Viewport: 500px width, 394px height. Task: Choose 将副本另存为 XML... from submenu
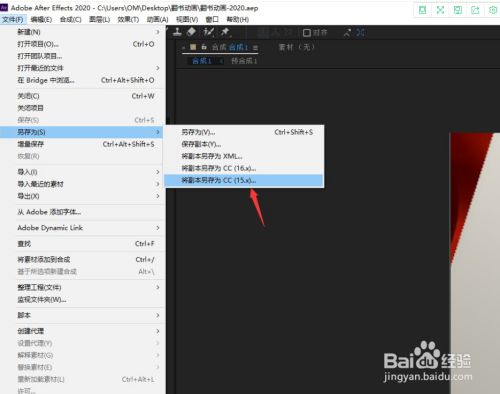coord(244,156)
